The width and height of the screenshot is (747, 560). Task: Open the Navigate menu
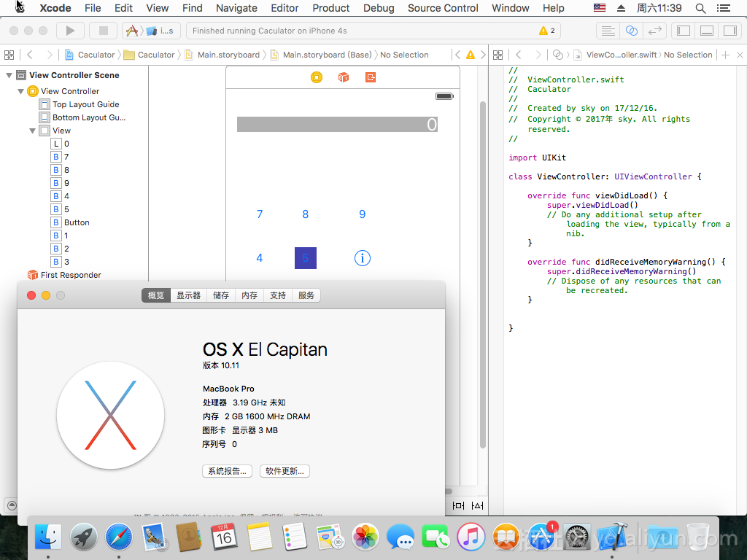(236, 8)
